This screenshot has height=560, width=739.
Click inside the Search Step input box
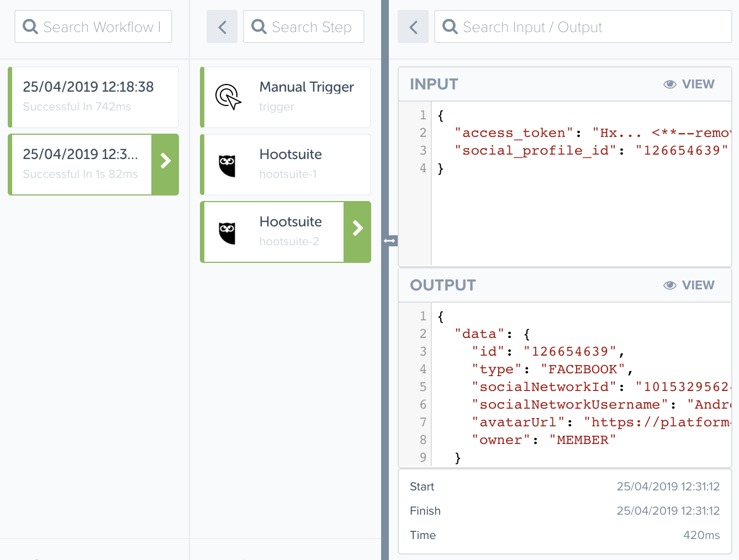pyautogui.click(x=309, y=27)
